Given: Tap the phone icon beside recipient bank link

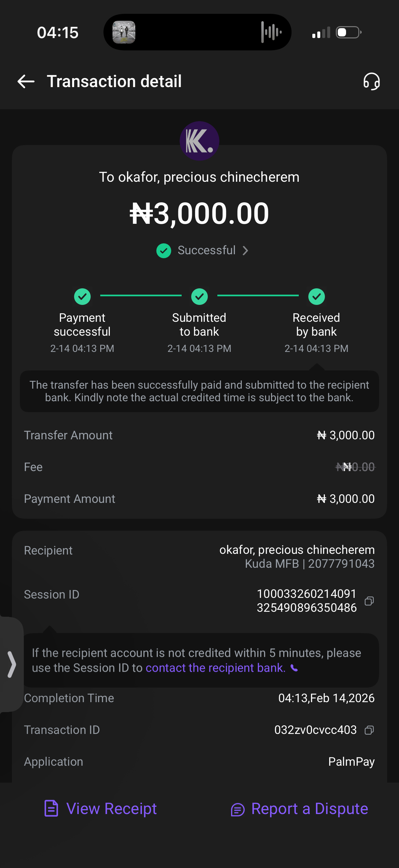Looking at the screenshot, I should click(294, 668).
